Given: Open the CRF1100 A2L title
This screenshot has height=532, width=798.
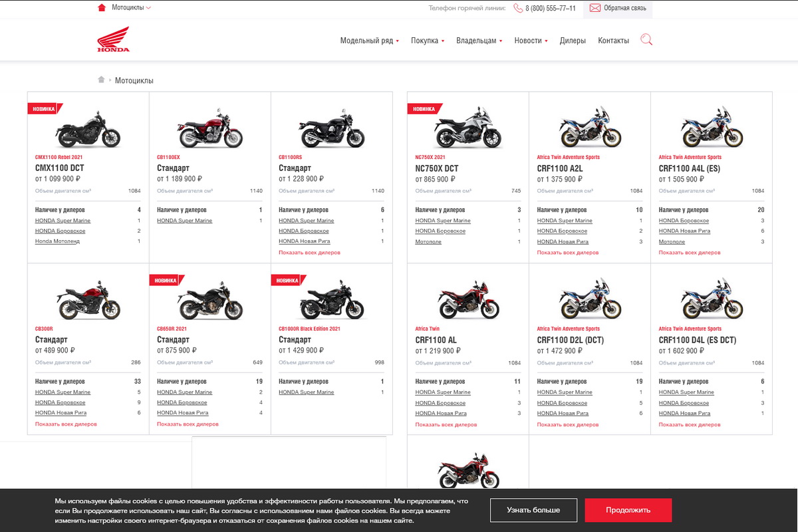Looking at the screenshot, I should pos(560,168).
